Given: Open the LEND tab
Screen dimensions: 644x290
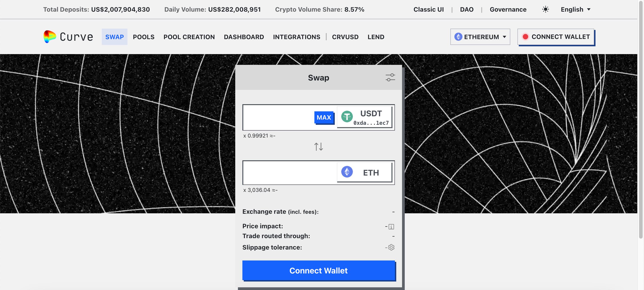Looking at the screenshot, I should click(x=376, y=37).
